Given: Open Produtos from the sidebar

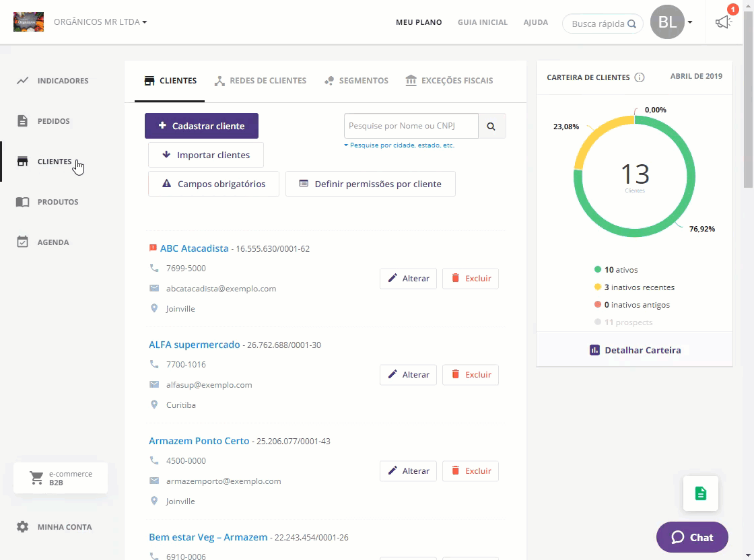Looking at the screenshot, I should click(57, 202).
